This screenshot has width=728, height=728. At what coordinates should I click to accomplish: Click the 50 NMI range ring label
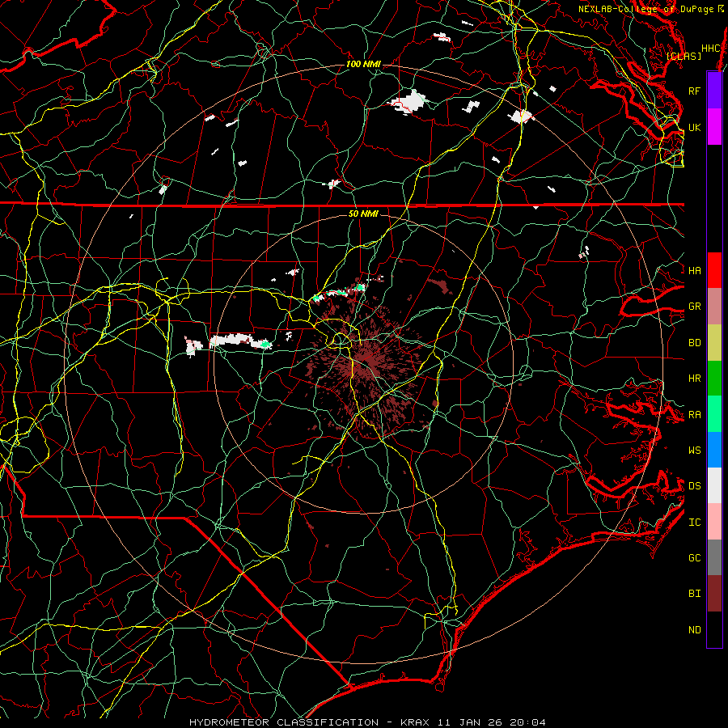click(363, 214)
